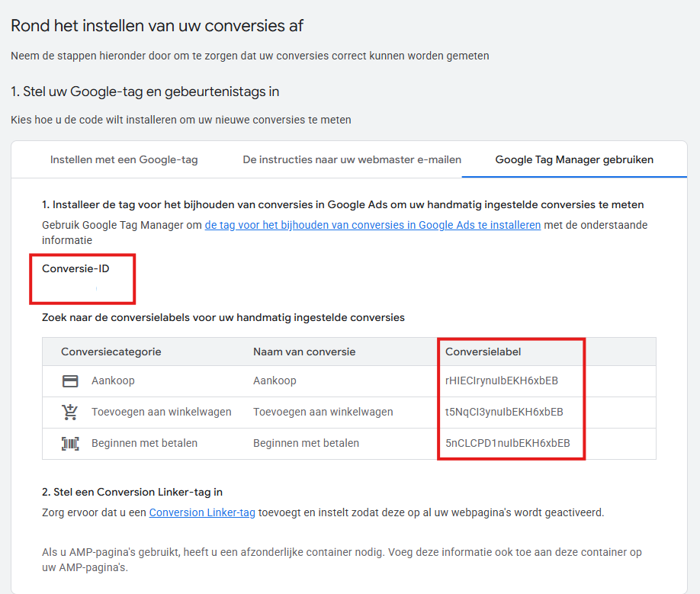Open the Google Ads conversion tag install link

[373, 225]
